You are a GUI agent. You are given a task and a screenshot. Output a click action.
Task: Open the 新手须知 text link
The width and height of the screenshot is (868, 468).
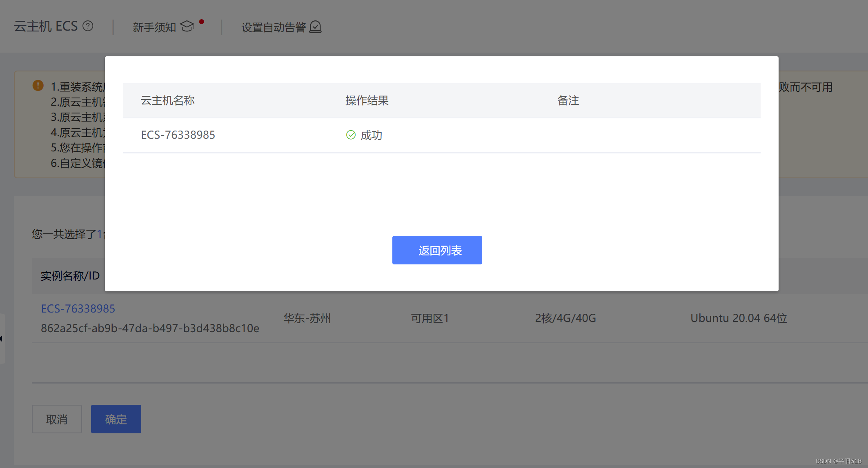(x=154, y=27)
